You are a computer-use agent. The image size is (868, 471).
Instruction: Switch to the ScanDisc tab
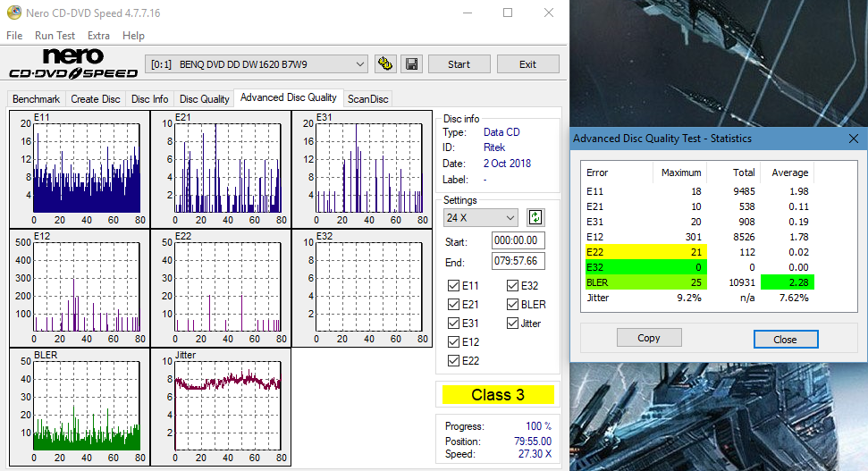click(x=367, y=99)
